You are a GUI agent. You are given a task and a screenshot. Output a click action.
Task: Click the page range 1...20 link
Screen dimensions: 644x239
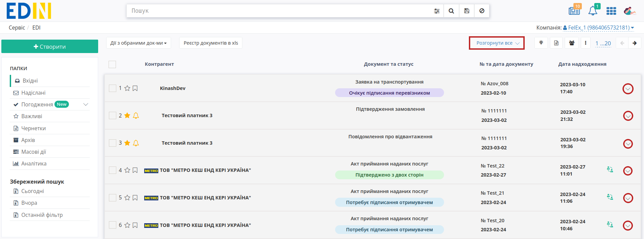pos(603,43)
